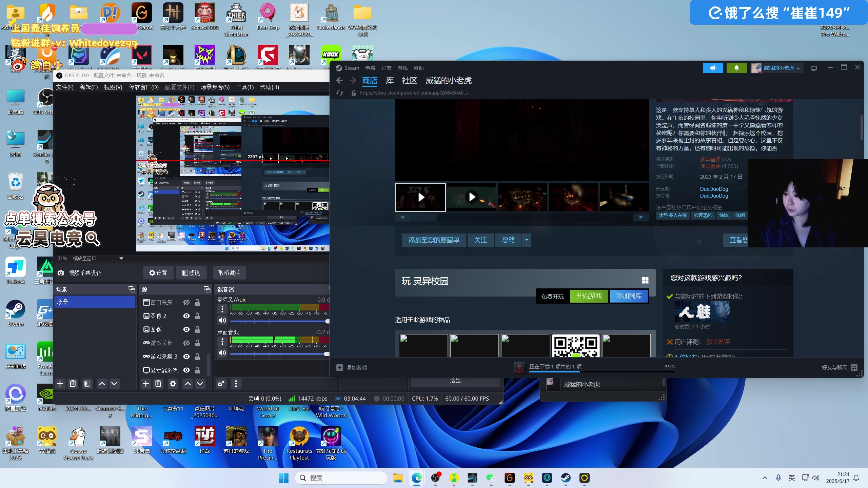Delete source using trash icon in Sources panel
The image size is (868, 488).
point(158,384)
